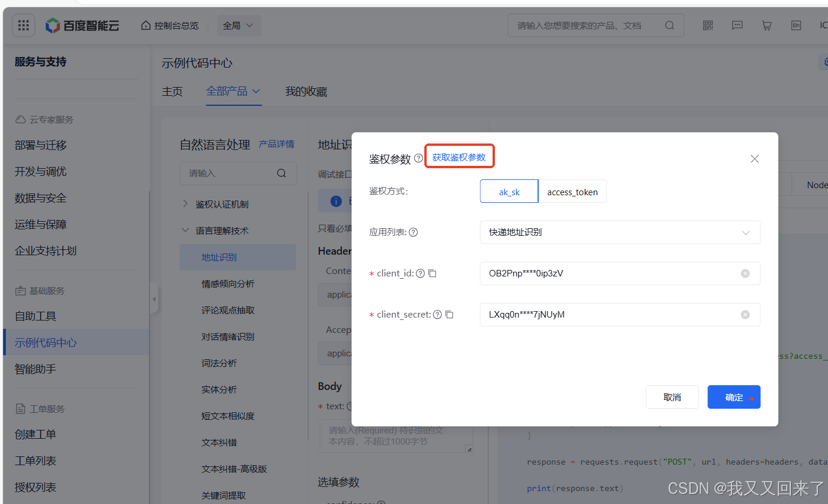Click the shopping cart icon

click(x=766, y=25)
